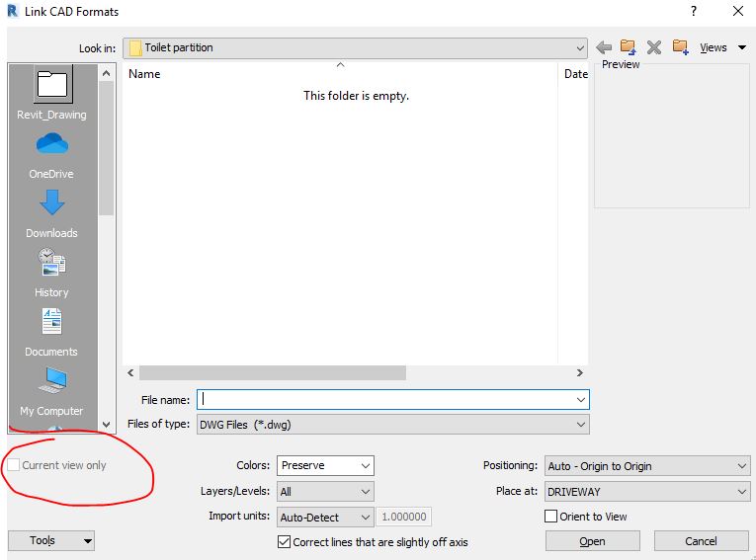The image size is (756, 560).
Task: Open the Colors dropdown set to Preserve
Action: click(325, 465)
